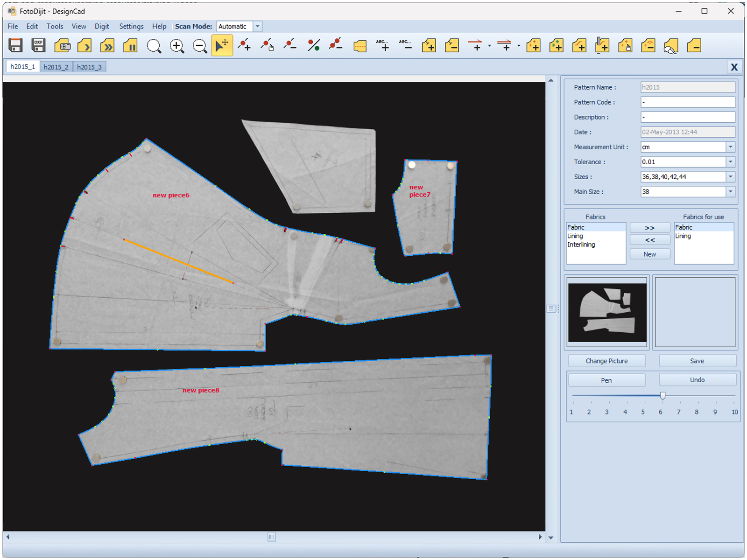Open the Main Size dropdown arrow
Image resolution: width=747 pixels, height=560 pixels.
tap(730, 192)
